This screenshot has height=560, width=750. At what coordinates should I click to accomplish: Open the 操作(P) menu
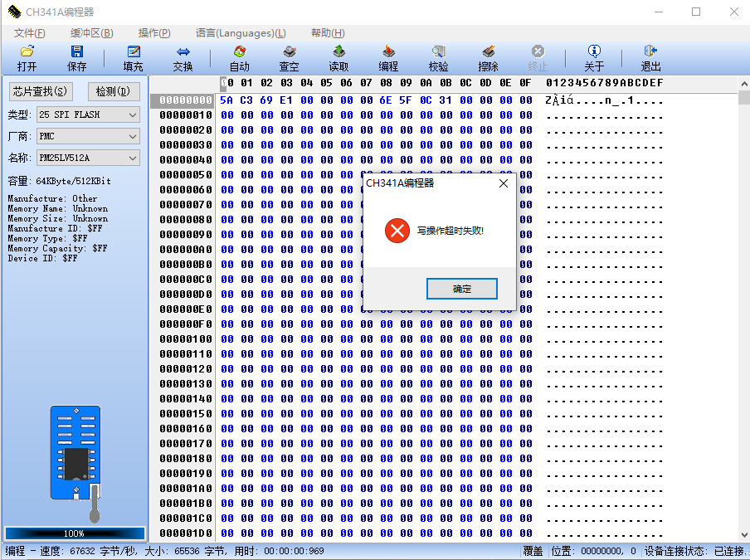pyautogui.click(x=154, y=33)
